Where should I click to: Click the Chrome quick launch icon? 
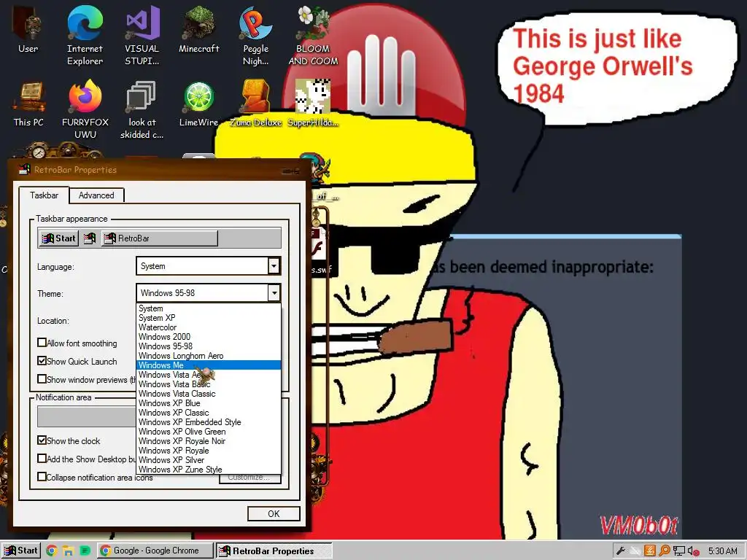[x=52, y=551]
